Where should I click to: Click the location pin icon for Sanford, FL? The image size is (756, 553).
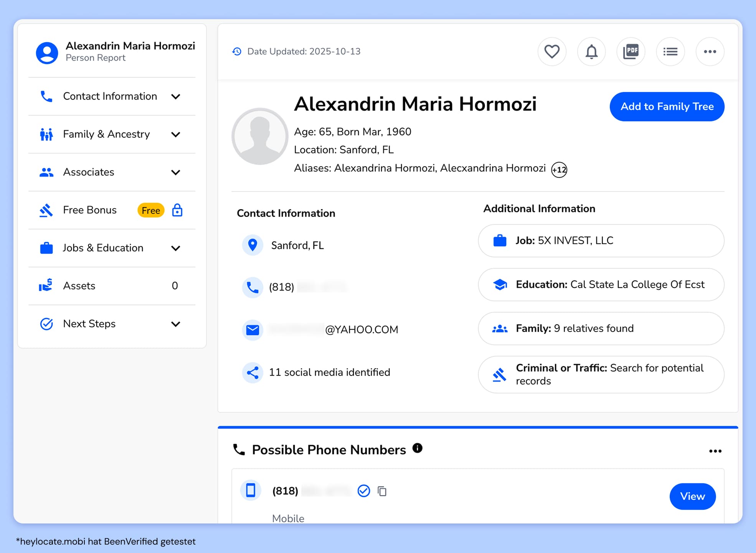click(253, 245)
